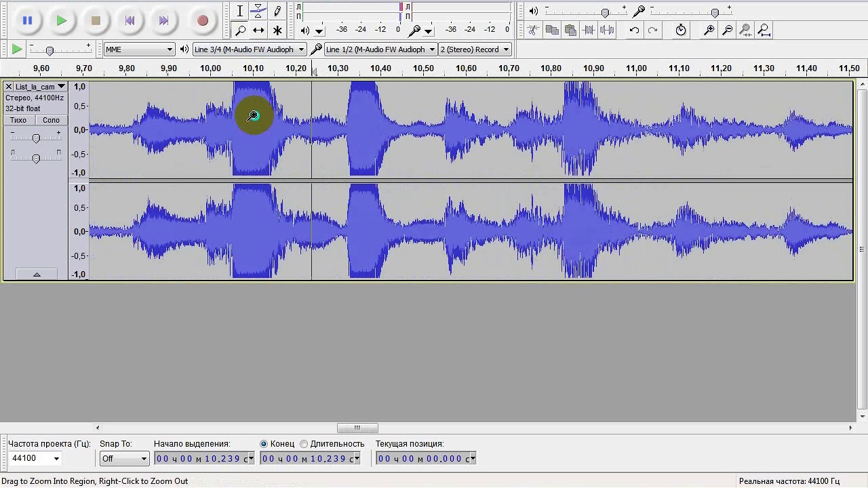868x488 pixels.
Task: Click the 10,50 mark on timeline ruler
Action: click(423, 68)
